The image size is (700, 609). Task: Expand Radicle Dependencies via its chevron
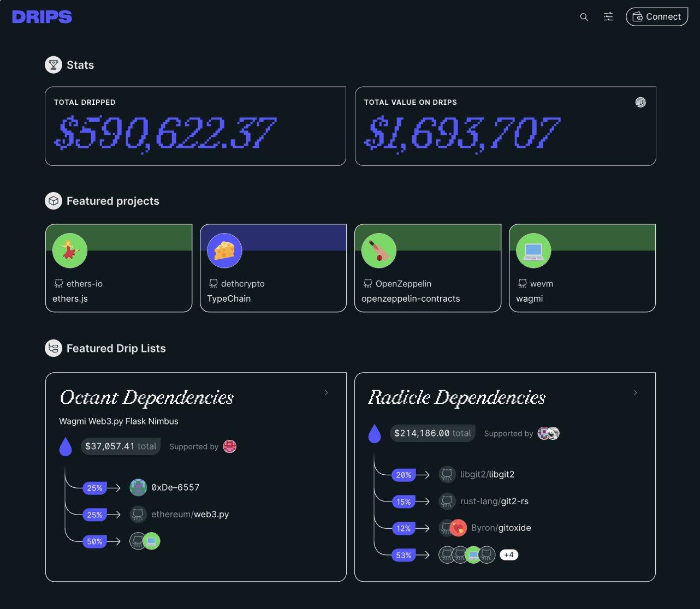coord(635,392)
